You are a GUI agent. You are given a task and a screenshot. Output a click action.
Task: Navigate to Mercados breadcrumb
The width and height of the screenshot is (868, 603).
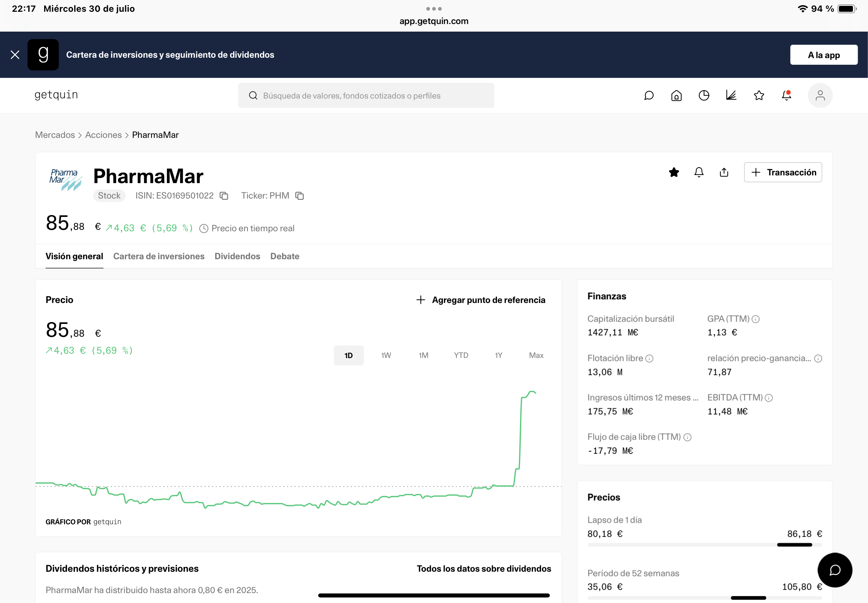tap(55, 135)
